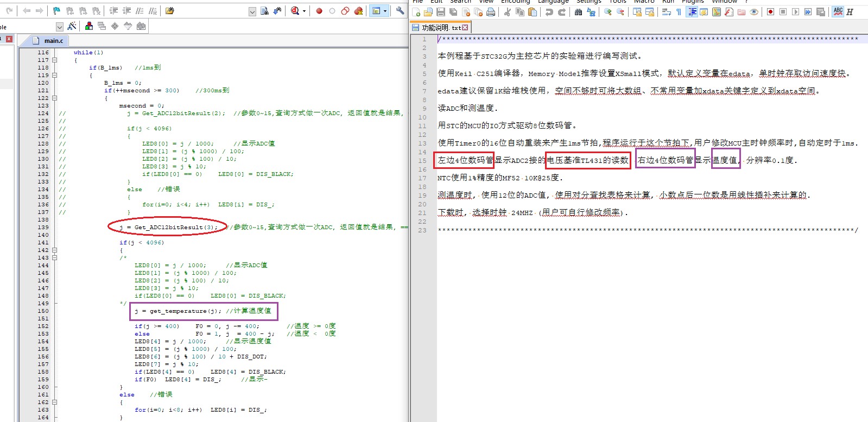Click the '读ADC和测温度' line in Notepad++

(467, 108)
